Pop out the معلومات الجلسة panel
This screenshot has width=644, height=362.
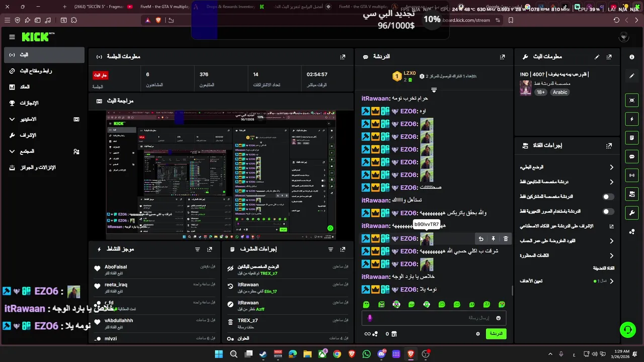[x=343, y=57]
